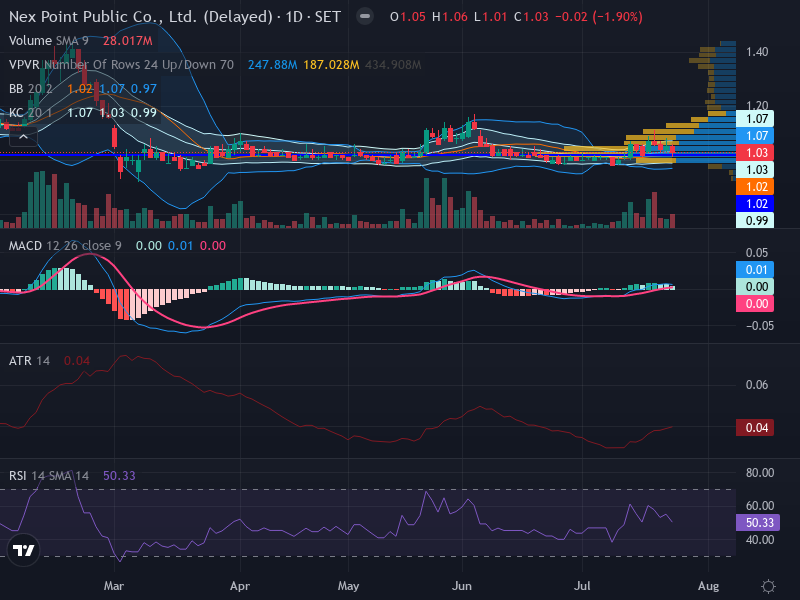Screen dimensions: 800x600
Task: Click the dark blue 1.02 price axis label
Action: point(755,204)
